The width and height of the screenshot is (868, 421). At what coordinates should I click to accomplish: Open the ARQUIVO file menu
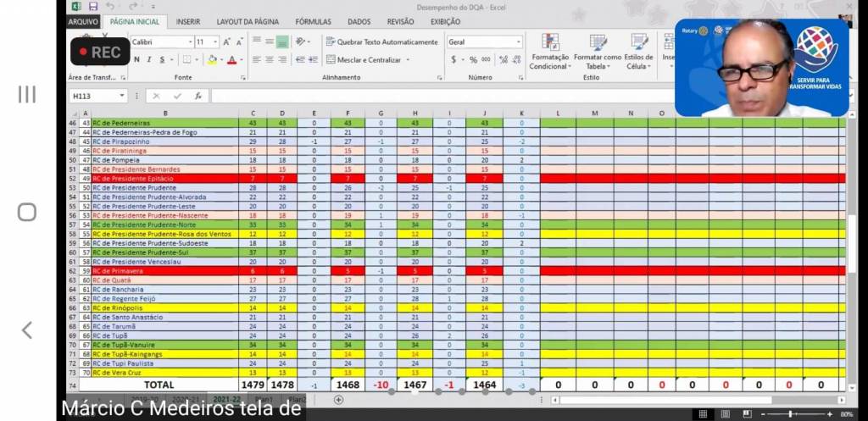[x=83, y=22]
